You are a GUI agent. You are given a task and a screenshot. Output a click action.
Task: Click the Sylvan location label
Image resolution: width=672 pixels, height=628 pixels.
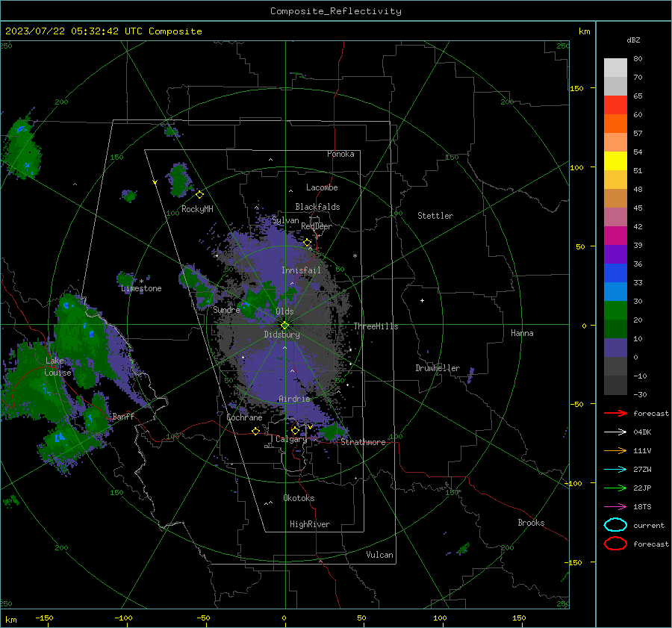tap(285, 220)
